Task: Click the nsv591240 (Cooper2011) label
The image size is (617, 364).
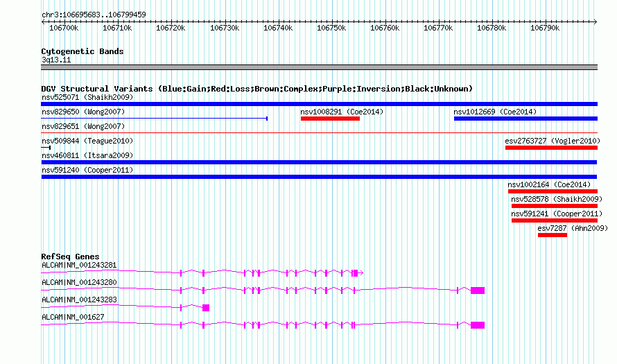Action: [87, 170]
